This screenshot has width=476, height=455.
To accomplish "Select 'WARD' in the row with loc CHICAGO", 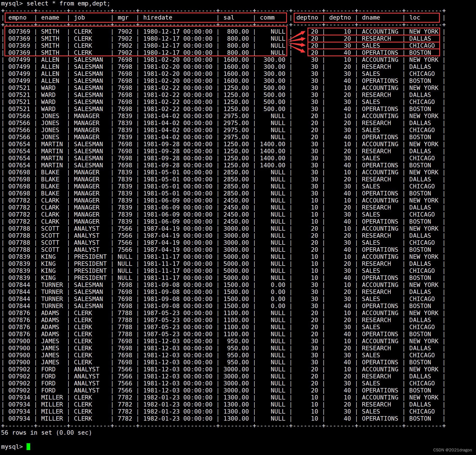I will [48, 102].
